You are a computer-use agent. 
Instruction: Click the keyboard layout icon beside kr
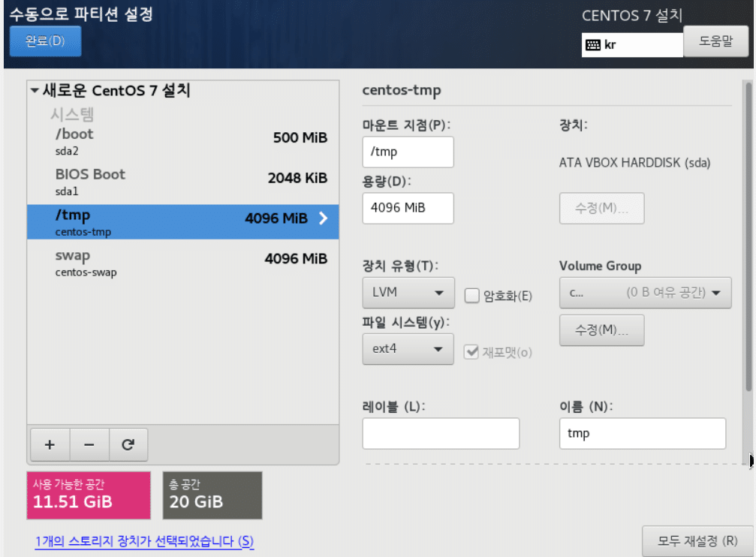click(594, 44)
